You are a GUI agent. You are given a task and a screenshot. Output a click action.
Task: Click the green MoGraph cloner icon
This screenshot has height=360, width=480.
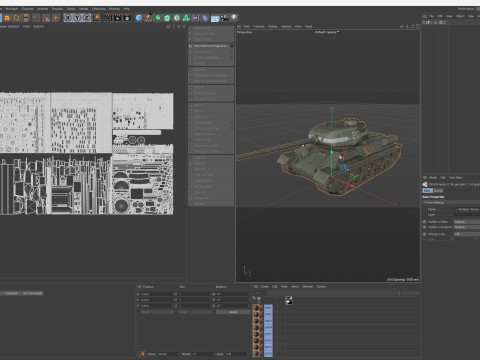pyautogui.click(x=186, y=18)
